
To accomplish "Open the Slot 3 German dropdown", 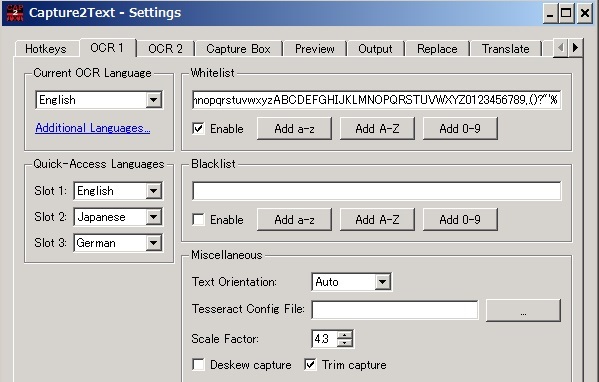I will tap(118, 243).
